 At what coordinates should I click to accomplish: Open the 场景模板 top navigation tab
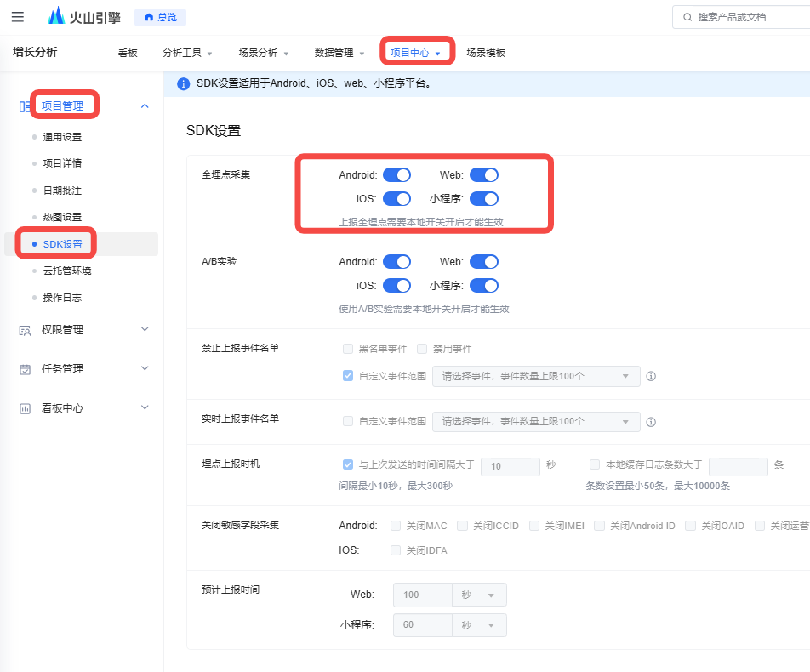point(486,53)
